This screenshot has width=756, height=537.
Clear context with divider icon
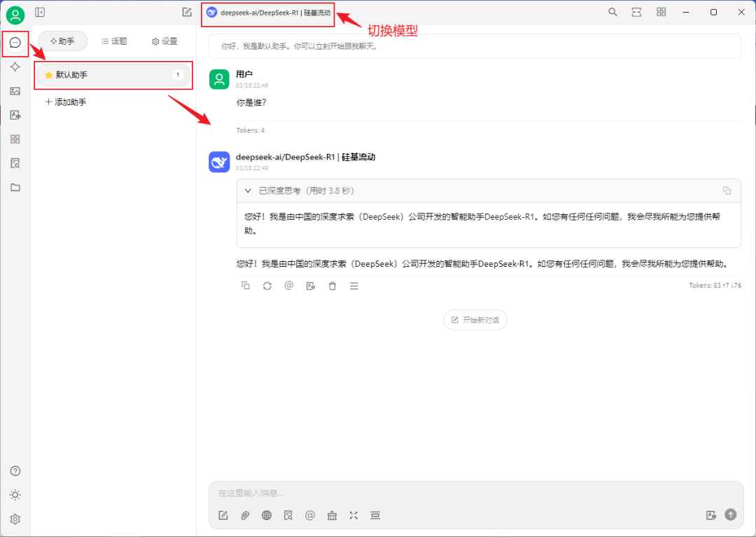[x=375, y=515]
